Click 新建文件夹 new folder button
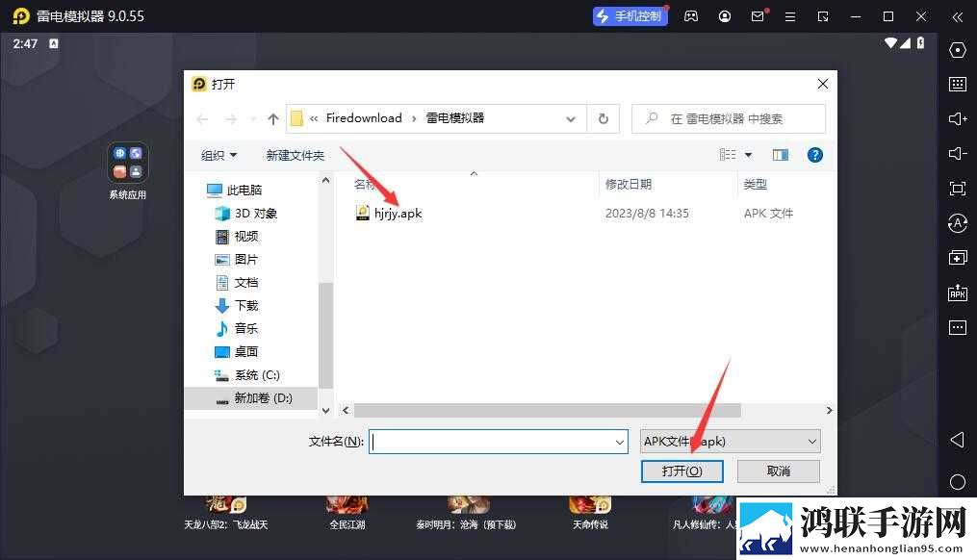The height and width of the screenshot is (560, 977). 296,155
